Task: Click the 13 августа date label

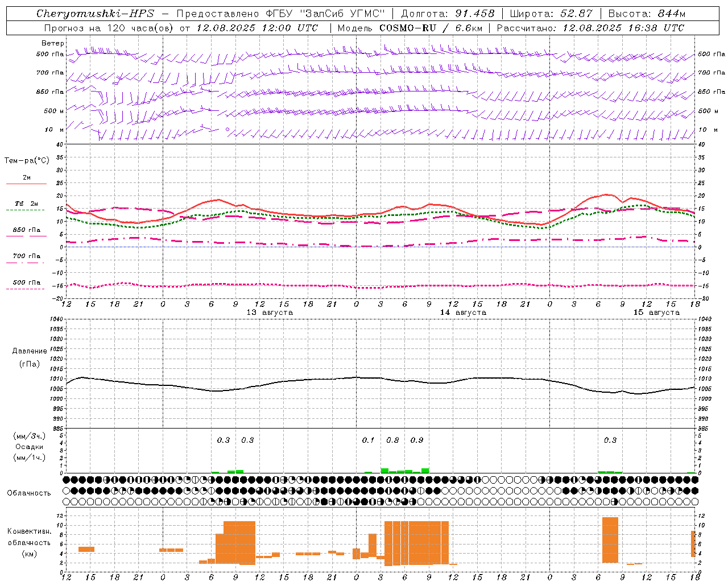Action: [270, 313]
